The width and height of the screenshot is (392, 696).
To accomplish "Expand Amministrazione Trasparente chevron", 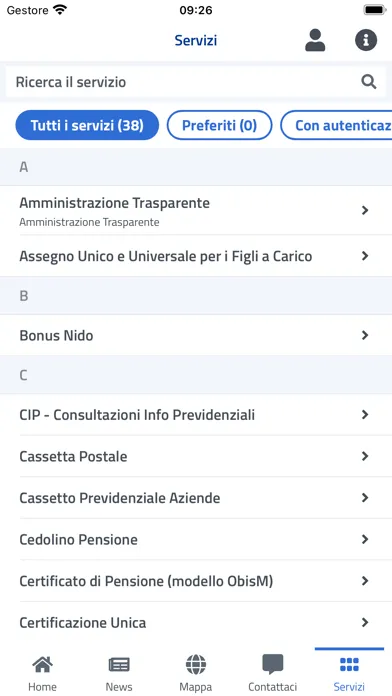I will [x=365, y=210].
